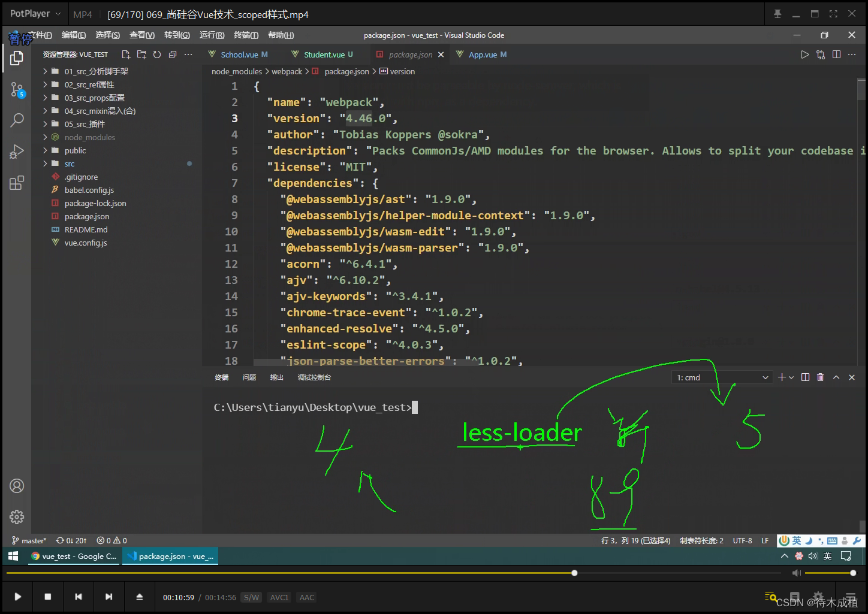Switch to the 问题 panel tab
The width and height of the screenshot is (868, 614).
[249, 377]
